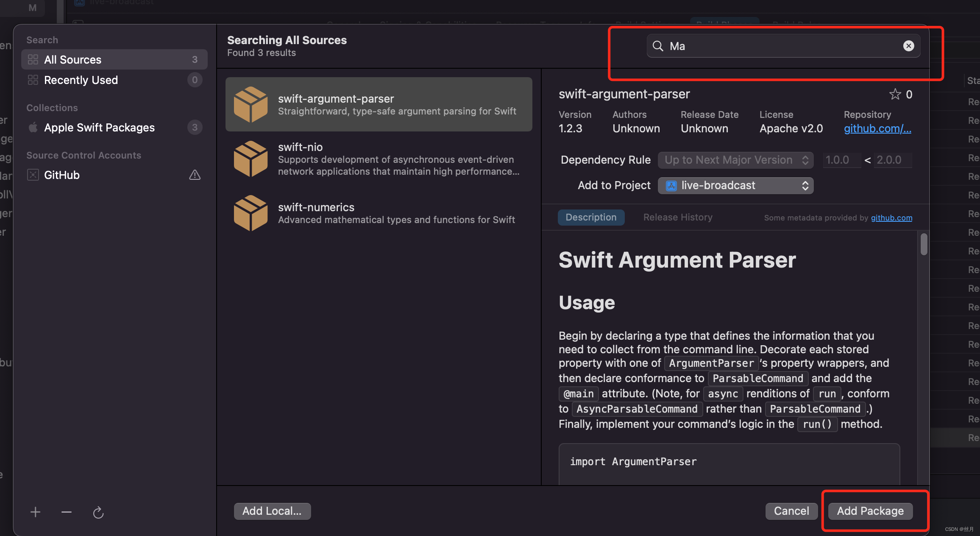Click the Apple logo beside Swift Packages
Viewport: 980px width, 536px height.
coord(33,127)
